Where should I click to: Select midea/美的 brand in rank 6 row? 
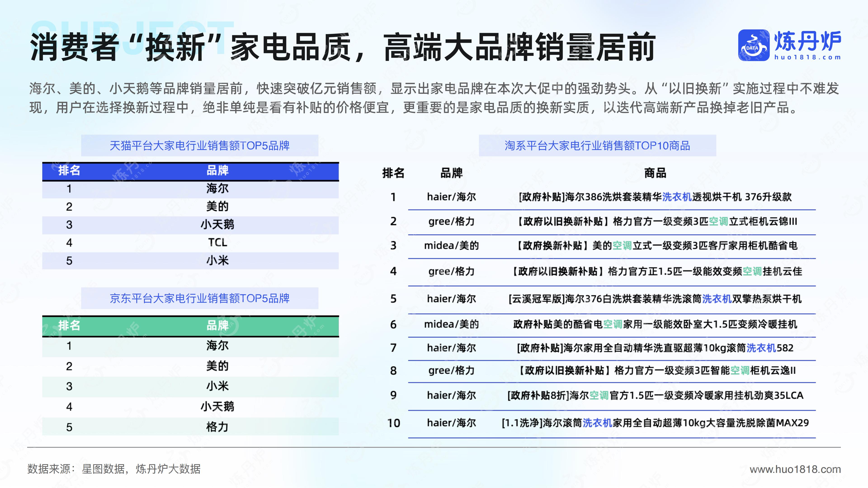click(452, 324)
